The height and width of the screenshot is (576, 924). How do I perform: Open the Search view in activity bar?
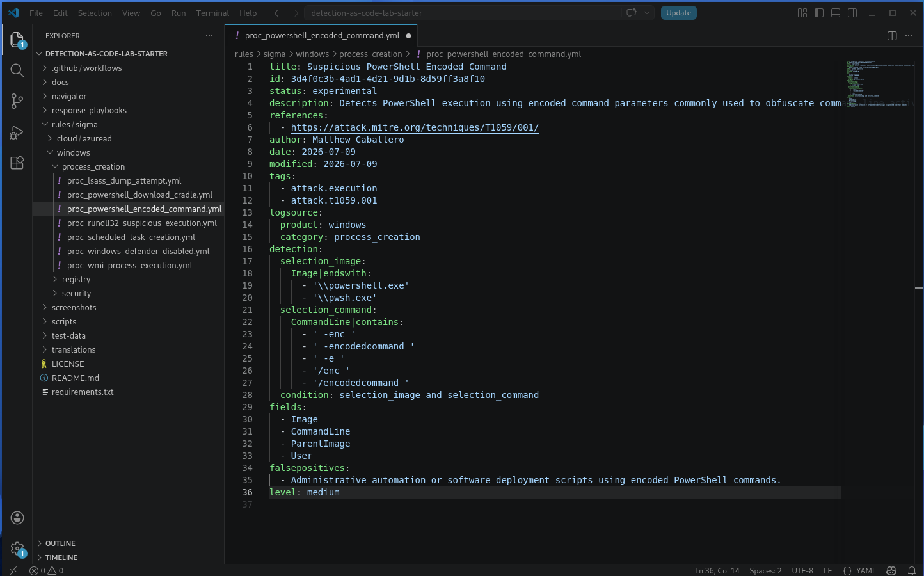coord(17,70)
